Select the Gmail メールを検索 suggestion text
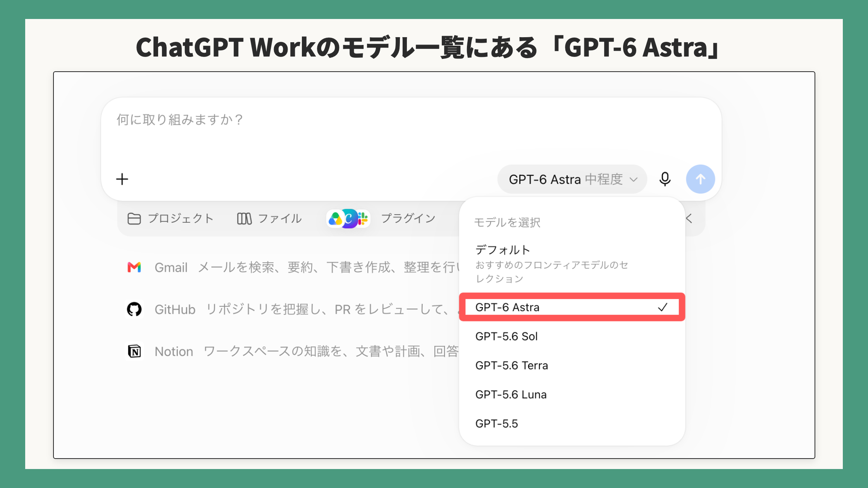 click(306, 267)
